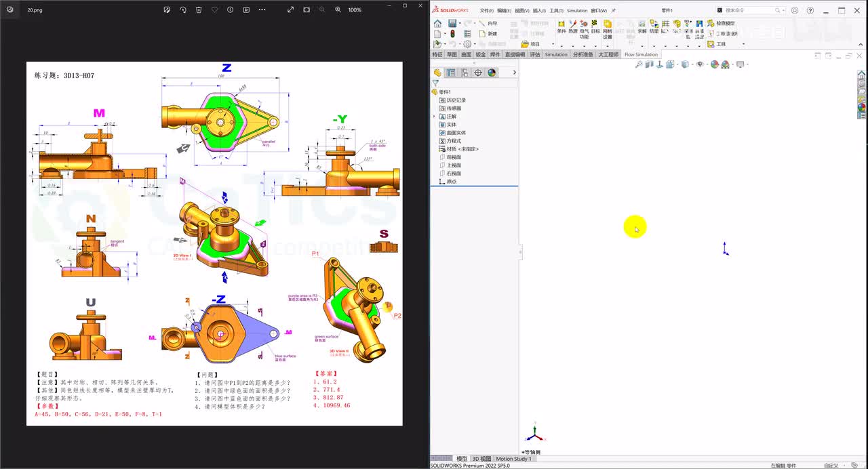Click the zoom-to-fit icon in Photos
868x469 pixels.
pyautogui.click(x=307, y=10)
